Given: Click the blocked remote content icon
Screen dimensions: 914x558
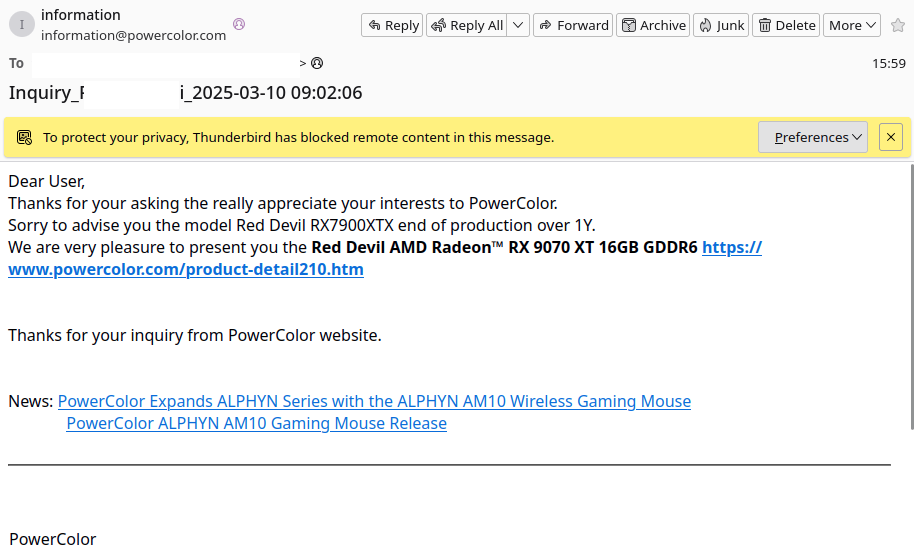Looking at the screenshot, I should point(24,138).
